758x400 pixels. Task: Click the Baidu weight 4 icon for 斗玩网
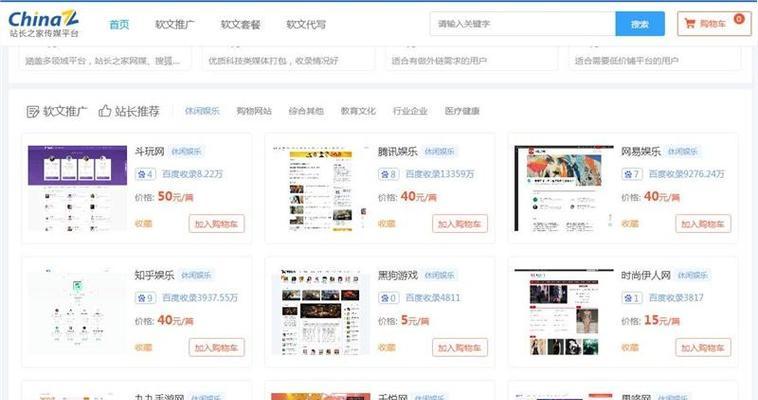pyautogui.click(x=145, y=174)
